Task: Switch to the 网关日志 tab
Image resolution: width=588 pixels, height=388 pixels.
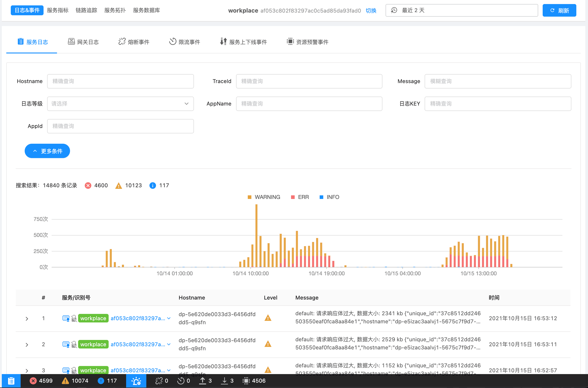Action: [83, 42]
